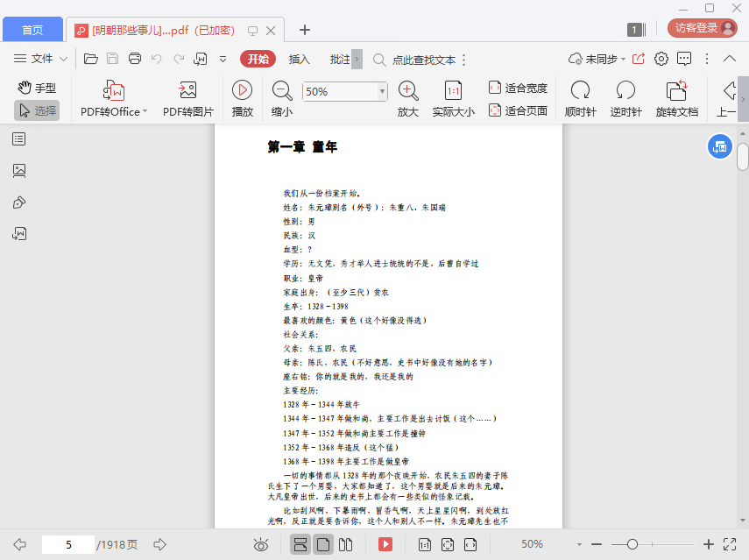Image resolution: width=749 pixels, height=560 pixels.
Task: Click the open folder icon
Action: [91, 59]
